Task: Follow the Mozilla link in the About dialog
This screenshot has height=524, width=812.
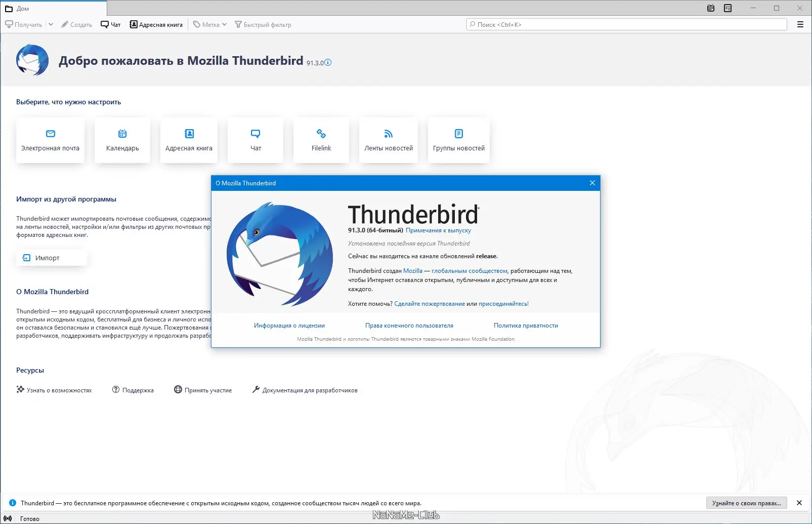Action: [x=413, y=271]
